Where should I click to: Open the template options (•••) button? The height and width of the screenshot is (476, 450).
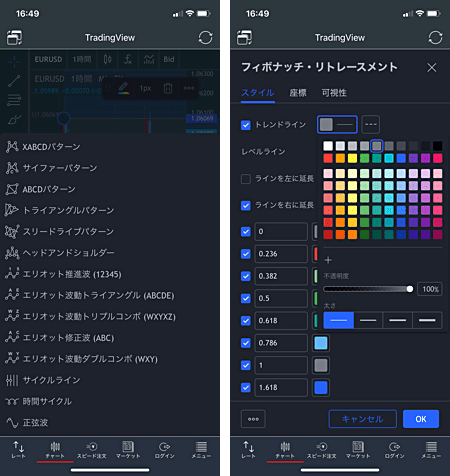pyautogui.click(x=253, y=419)
